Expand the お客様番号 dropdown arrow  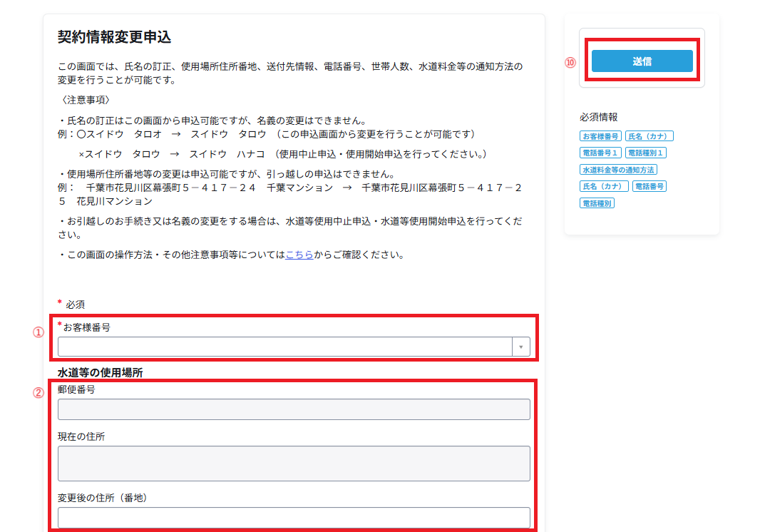pos(520,347)
